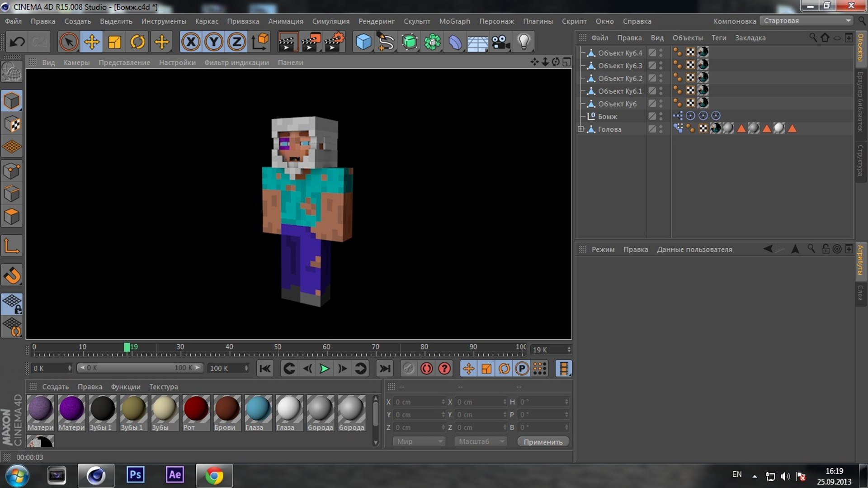Click the Spline pen tool icon
Screen dimensions: 868x488
point(386,42)
